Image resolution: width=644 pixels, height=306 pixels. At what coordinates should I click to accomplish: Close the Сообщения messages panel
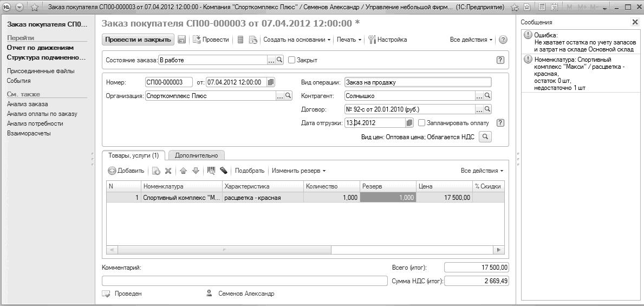(x=635, y=22)
